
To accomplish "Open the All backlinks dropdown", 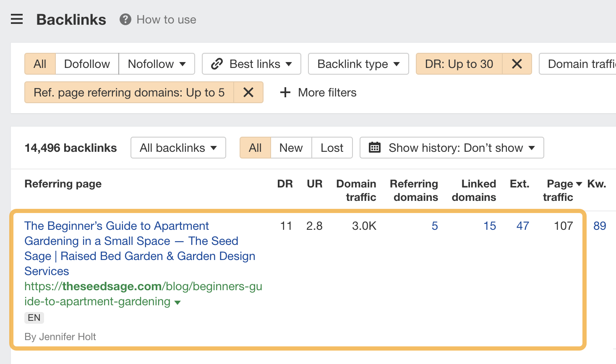I will [x=178, y=148].
